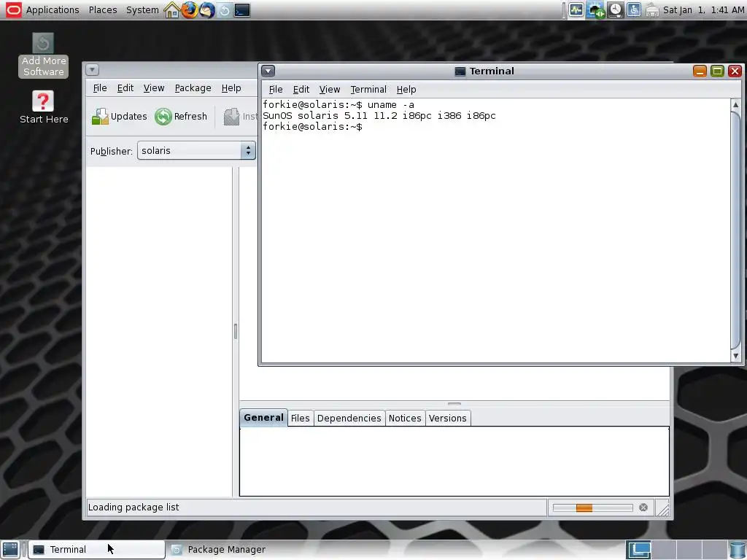The image size is (747, 560).
Task: Open the Places menu
Action: coord(103,10)
